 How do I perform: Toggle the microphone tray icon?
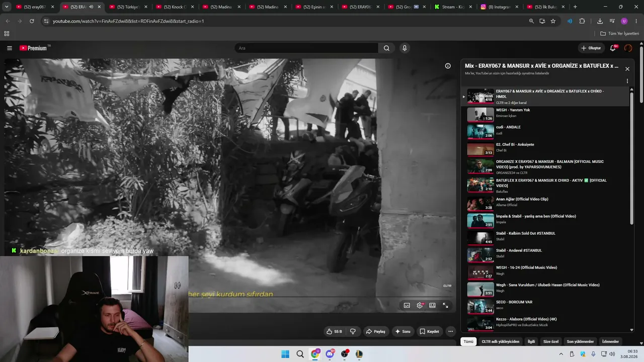(593, 354)
